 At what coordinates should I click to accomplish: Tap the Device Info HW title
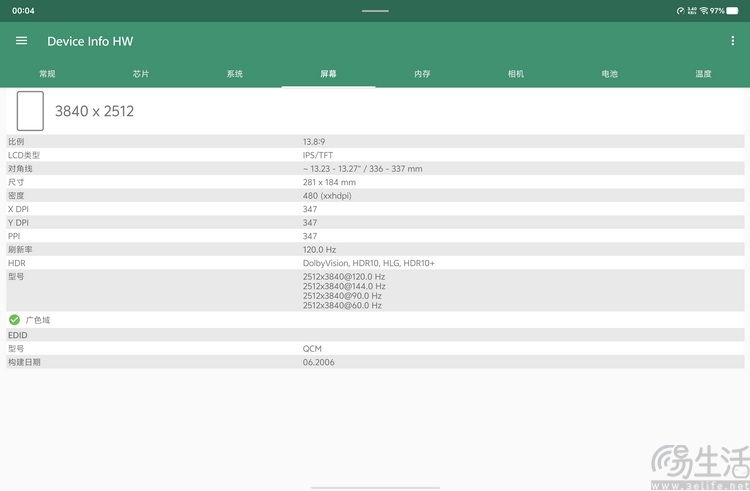click(x=90, y=41)
